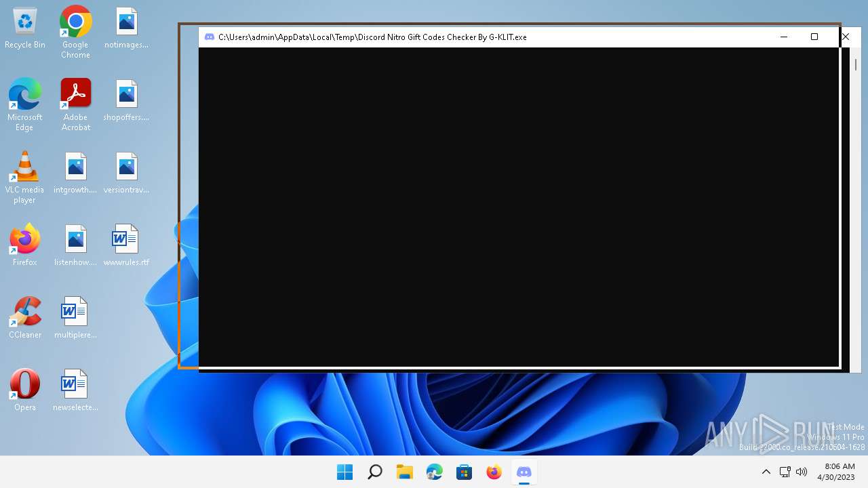
Task: Select the intgrowth image file
Action: 75,174
